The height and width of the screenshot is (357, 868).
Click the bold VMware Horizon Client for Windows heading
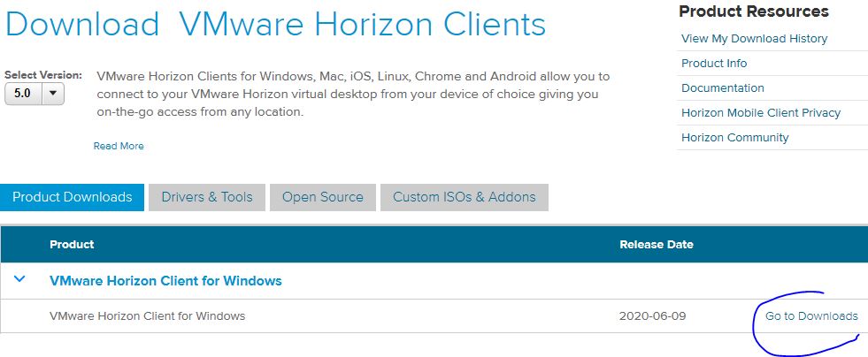click(x=165, y=281)
